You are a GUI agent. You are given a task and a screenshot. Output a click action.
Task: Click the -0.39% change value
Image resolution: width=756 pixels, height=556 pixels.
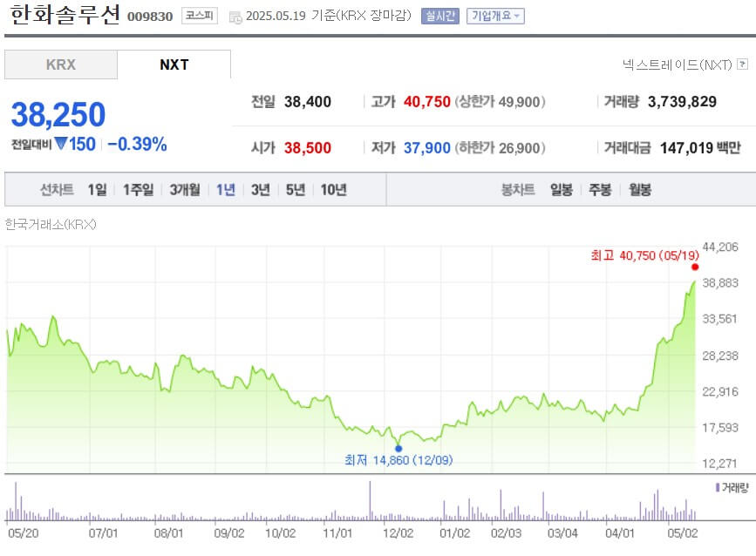pyautogui.click(x=137, y=144)
